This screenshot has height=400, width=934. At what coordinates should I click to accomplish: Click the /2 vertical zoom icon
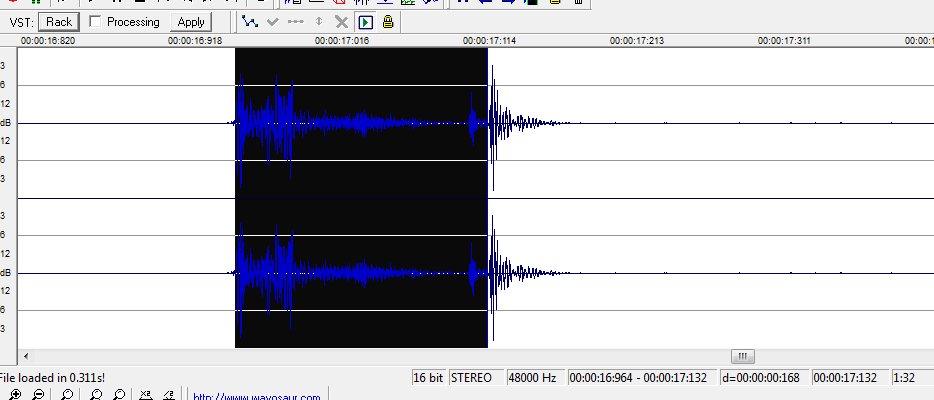tap(169, 395)
